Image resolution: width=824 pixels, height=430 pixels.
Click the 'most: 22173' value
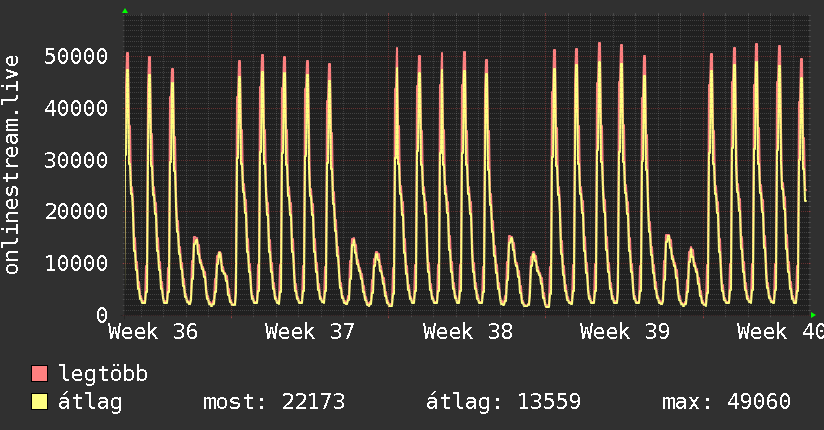274,402
